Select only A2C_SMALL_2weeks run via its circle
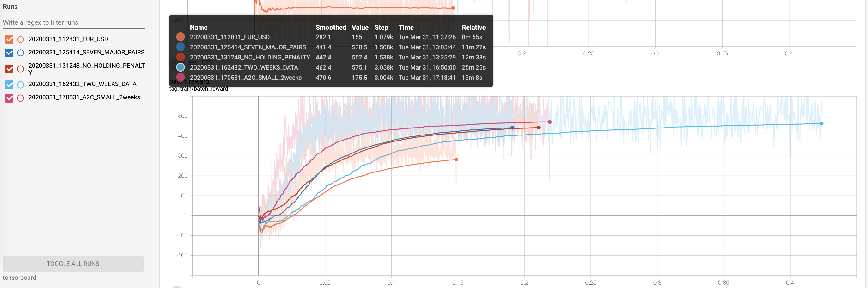 tap(21, 98)
